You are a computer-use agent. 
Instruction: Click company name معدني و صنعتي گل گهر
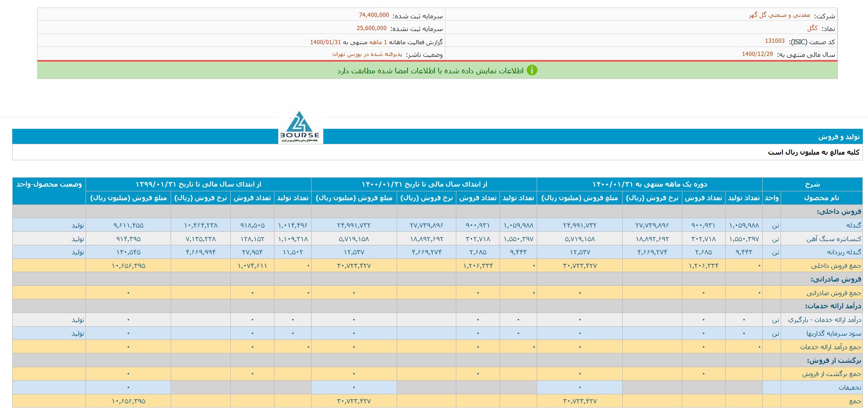coord(779,16)
